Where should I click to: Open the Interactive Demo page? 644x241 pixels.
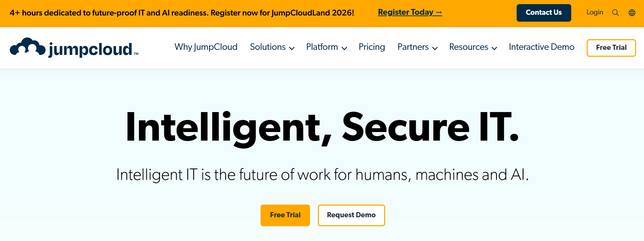541,47
